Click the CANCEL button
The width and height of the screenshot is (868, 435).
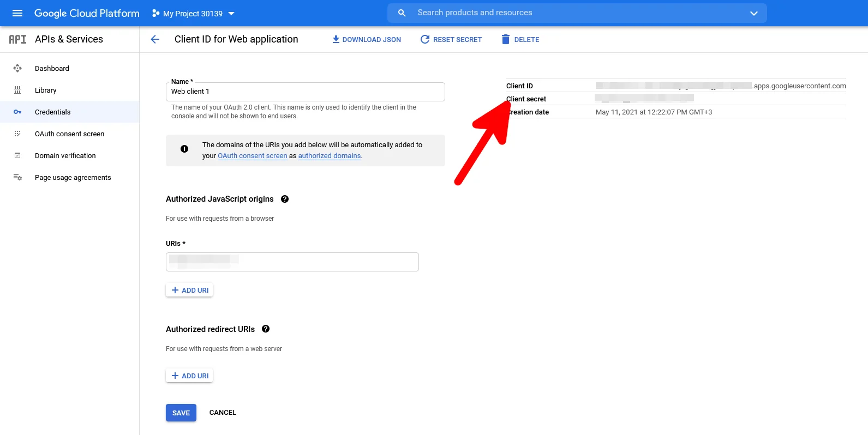(223, 413)
